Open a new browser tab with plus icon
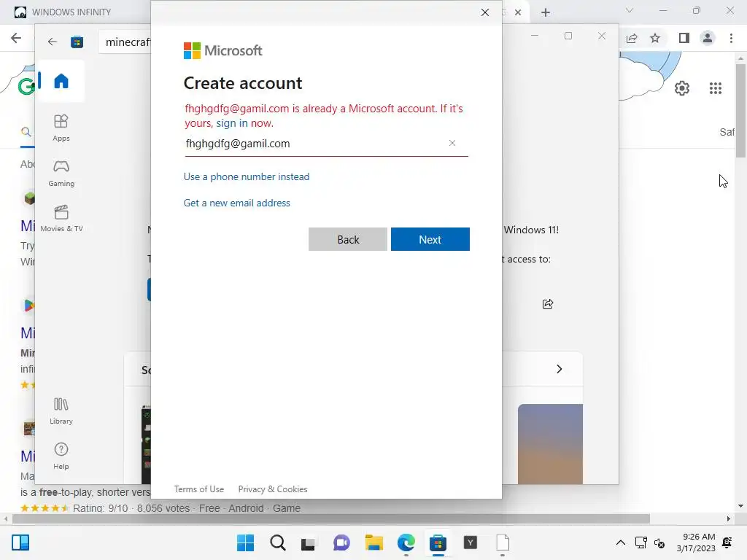 pyautogui.click(x=546, y=12)
